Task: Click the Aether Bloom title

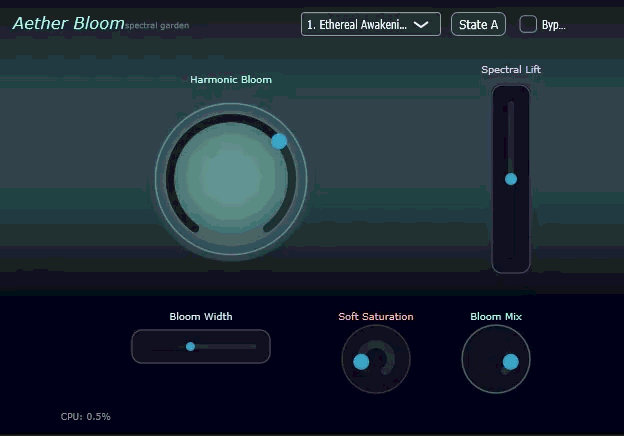Action: coord(68,23)
